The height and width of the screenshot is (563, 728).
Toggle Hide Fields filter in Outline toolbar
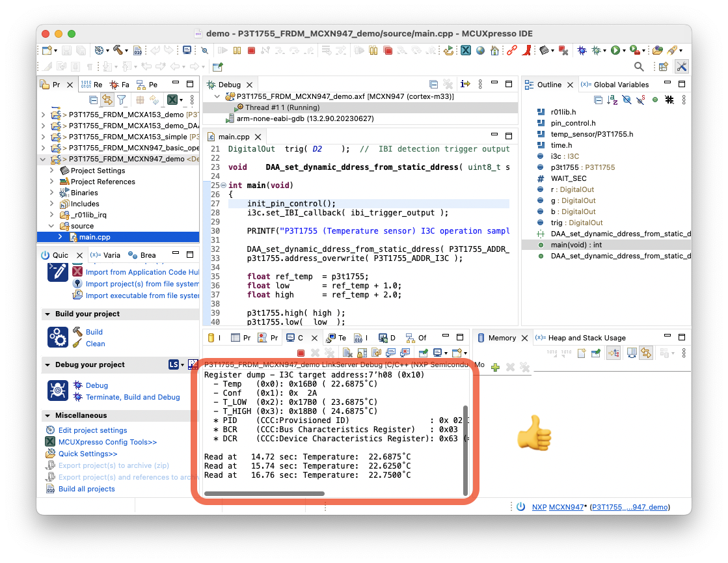tap(626, 100)
